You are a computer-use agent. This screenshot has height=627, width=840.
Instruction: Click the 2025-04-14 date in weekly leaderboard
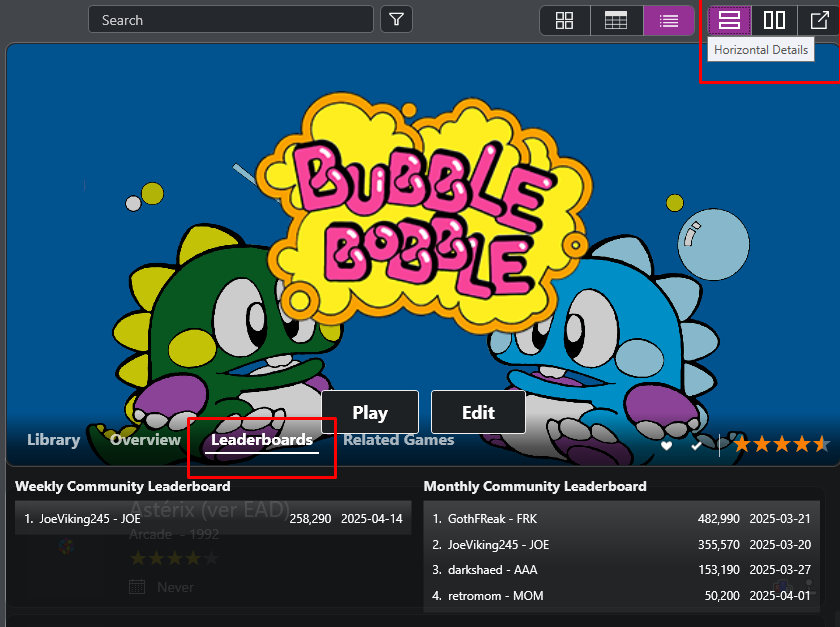372,519
